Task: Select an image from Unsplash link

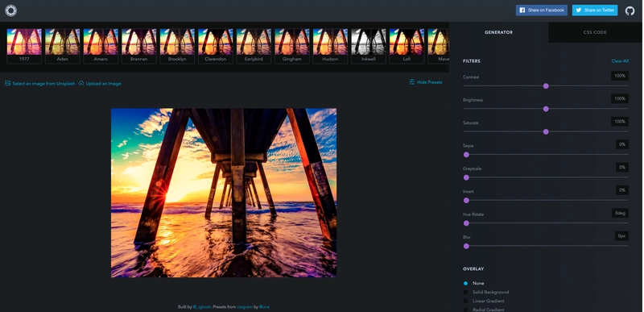Action: click(39, 84)
